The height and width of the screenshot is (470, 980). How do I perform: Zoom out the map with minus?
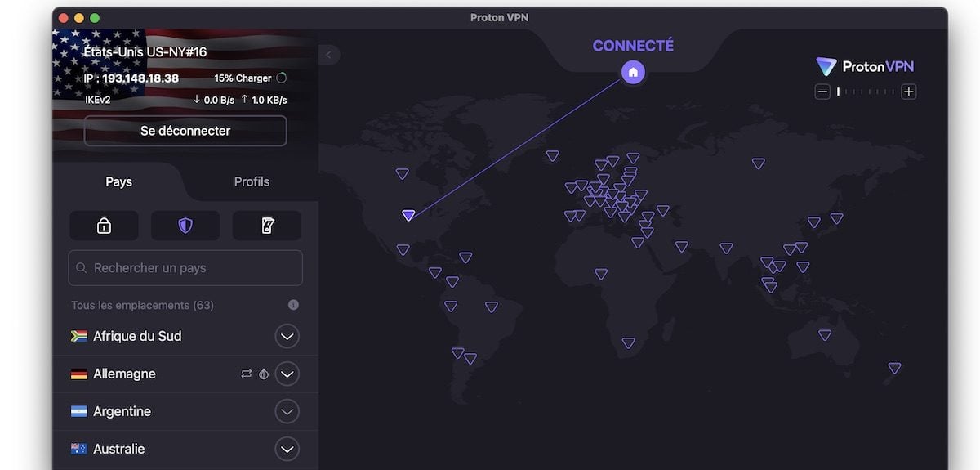point(822,92)
